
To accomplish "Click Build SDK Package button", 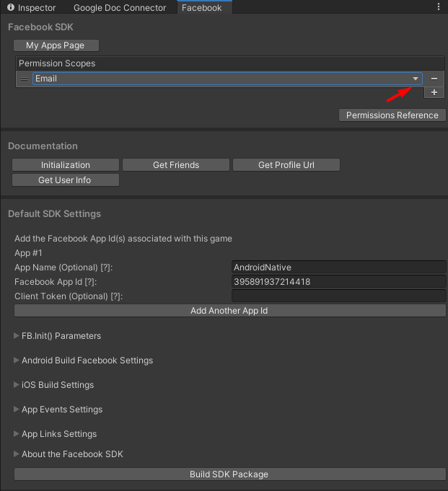I will (230, 474).
